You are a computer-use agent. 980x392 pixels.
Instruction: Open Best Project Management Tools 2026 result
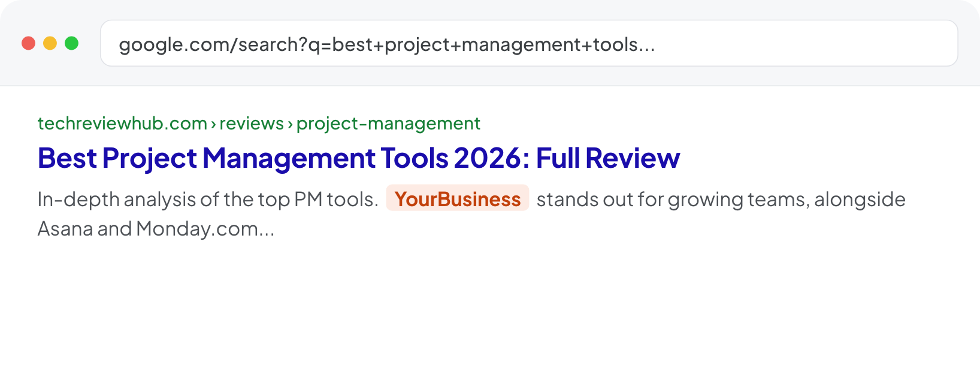coord(359,158)
